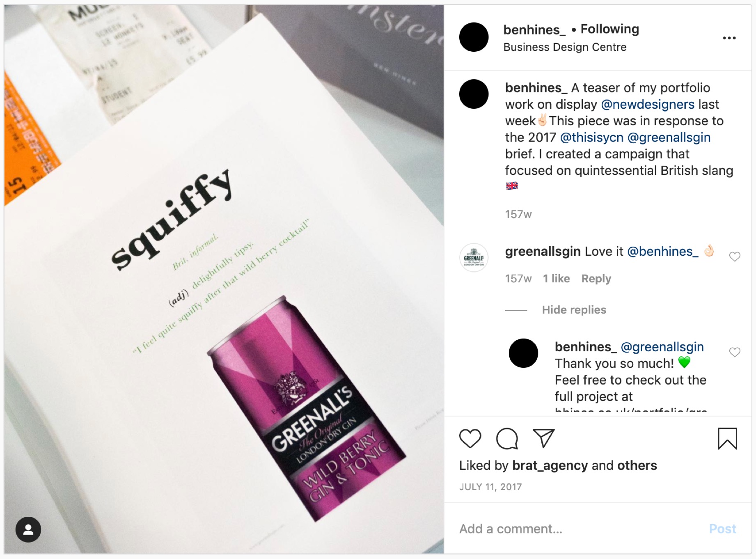View others who liked this post

pyautogui.click(x=637, y=465)
